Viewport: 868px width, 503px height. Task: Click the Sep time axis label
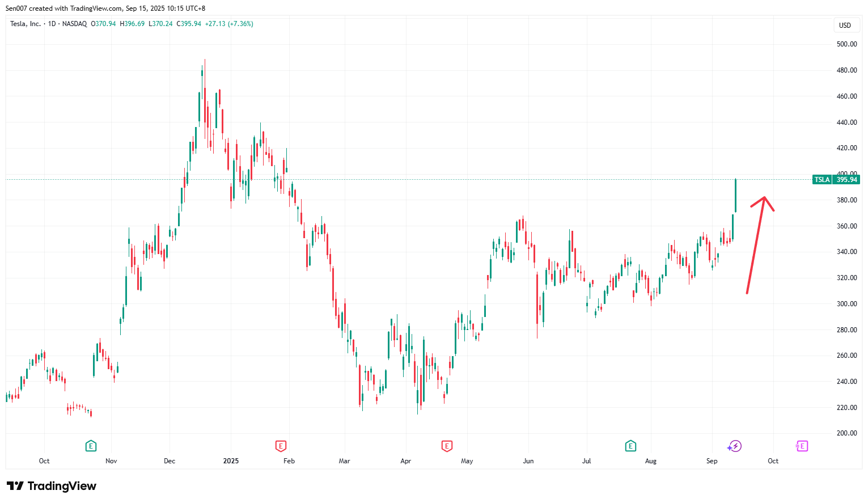pos(712,461)
